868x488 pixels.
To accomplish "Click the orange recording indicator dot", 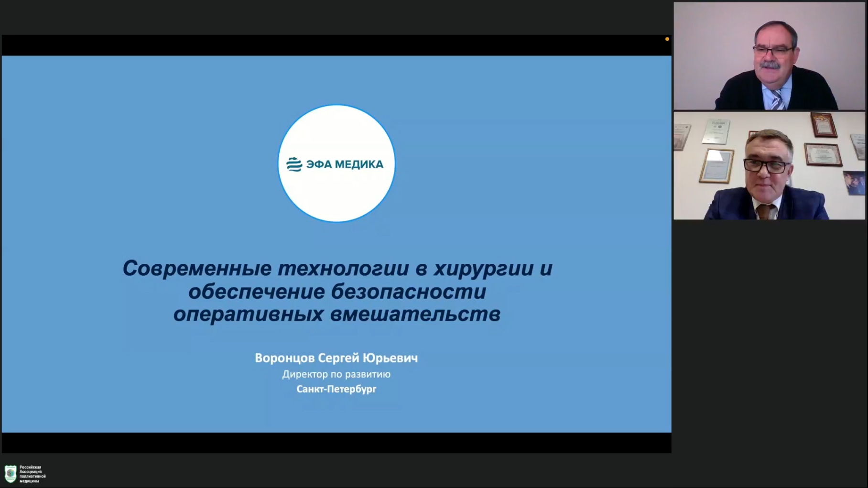I will coord(667,39).
